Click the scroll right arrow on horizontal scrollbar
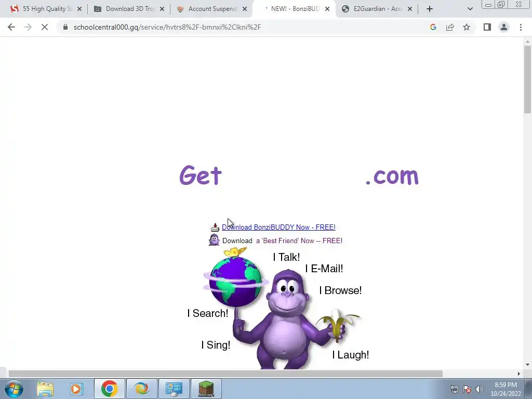This screenshot has height=399, width=532. (519, 374)
